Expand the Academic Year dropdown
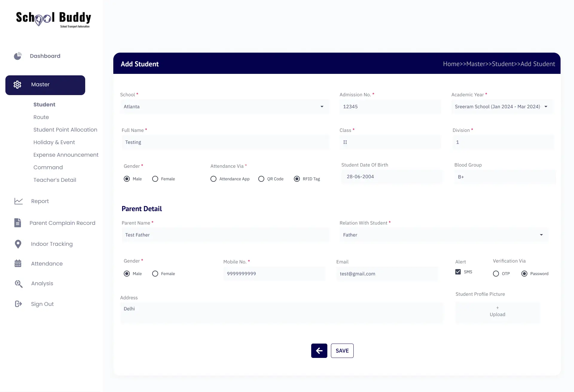Viewport: 574px width, 392px height. pyautogui.click(x=546, y=106)
